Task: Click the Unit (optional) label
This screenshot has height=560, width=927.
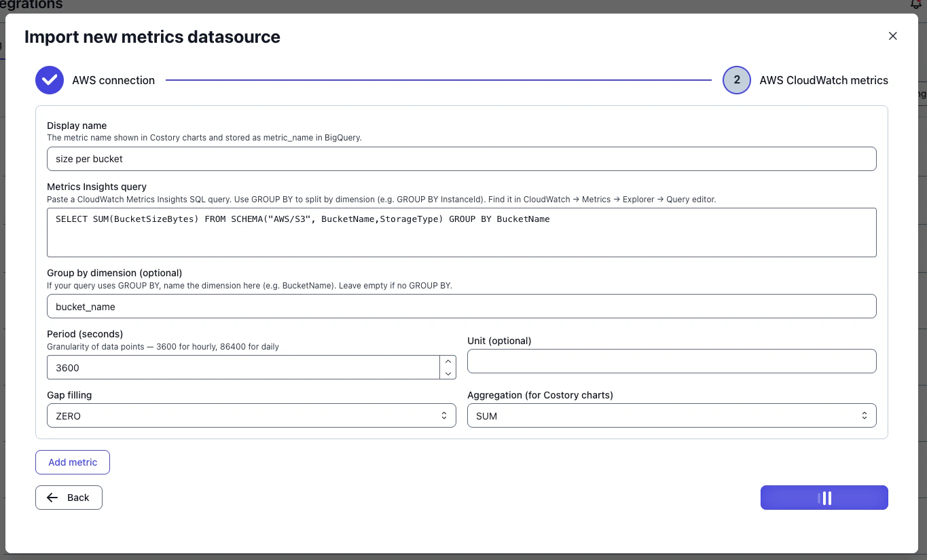Action: 499,341
